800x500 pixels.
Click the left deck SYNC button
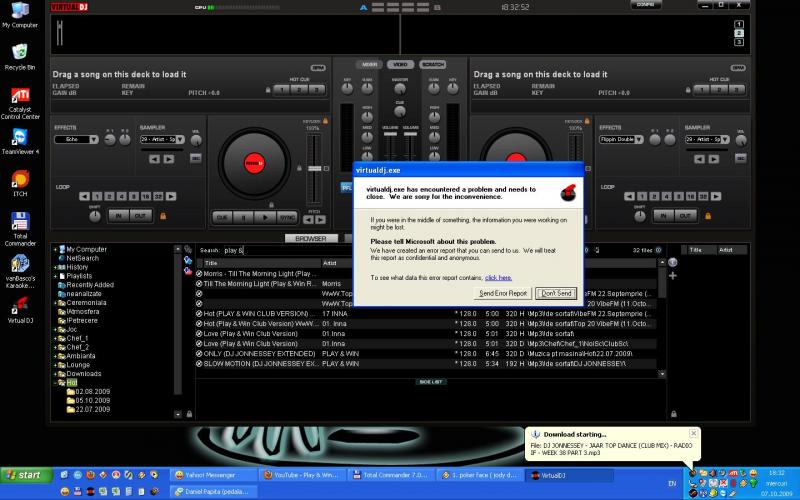287,217
